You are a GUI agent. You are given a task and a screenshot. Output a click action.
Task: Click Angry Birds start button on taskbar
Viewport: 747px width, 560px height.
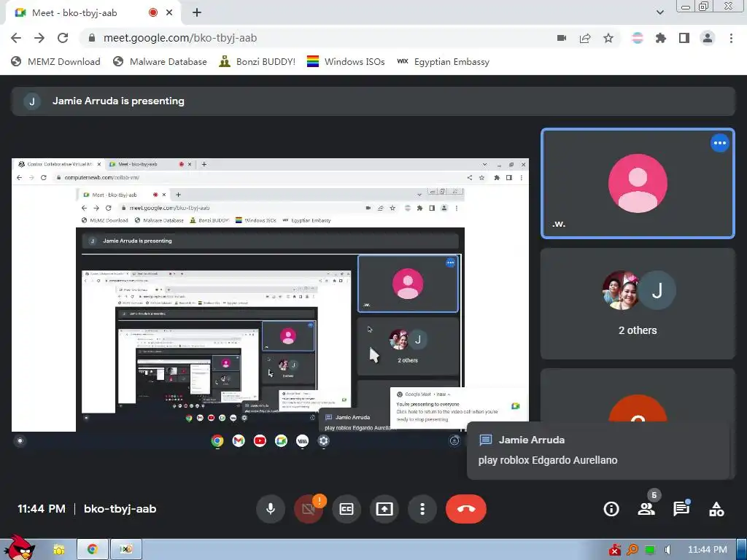click(19, 547)
